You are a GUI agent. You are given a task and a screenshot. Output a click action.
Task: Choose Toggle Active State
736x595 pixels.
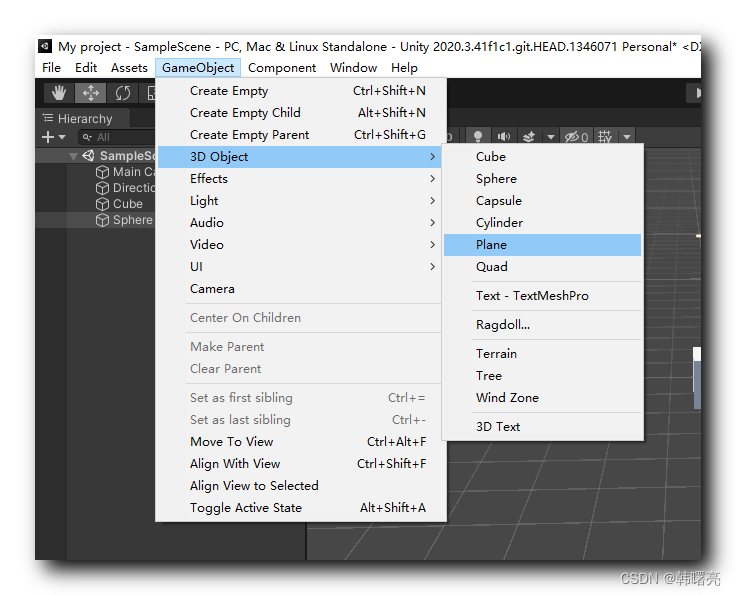coord(300,508)
